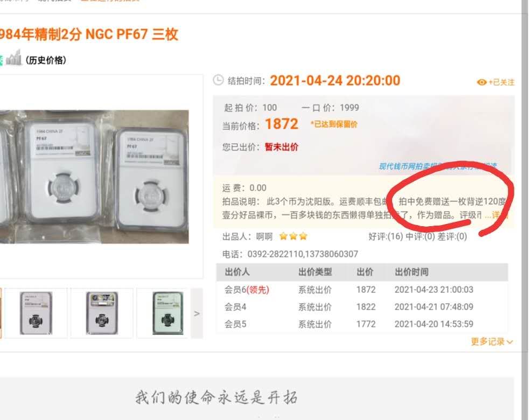
Task: Click the main NGC coin photo
Action: point(94,177)
